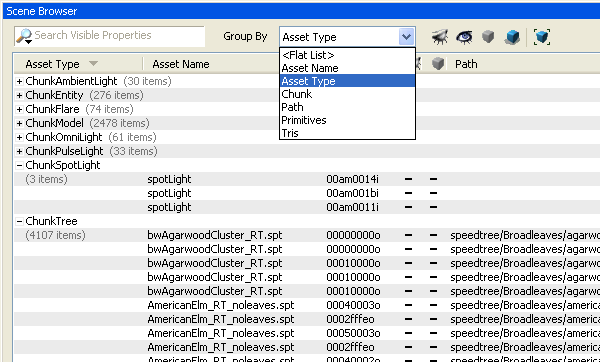600x362 pixels.
Task: Choose Asset Name in Group By list
Action: pos(347,68)
